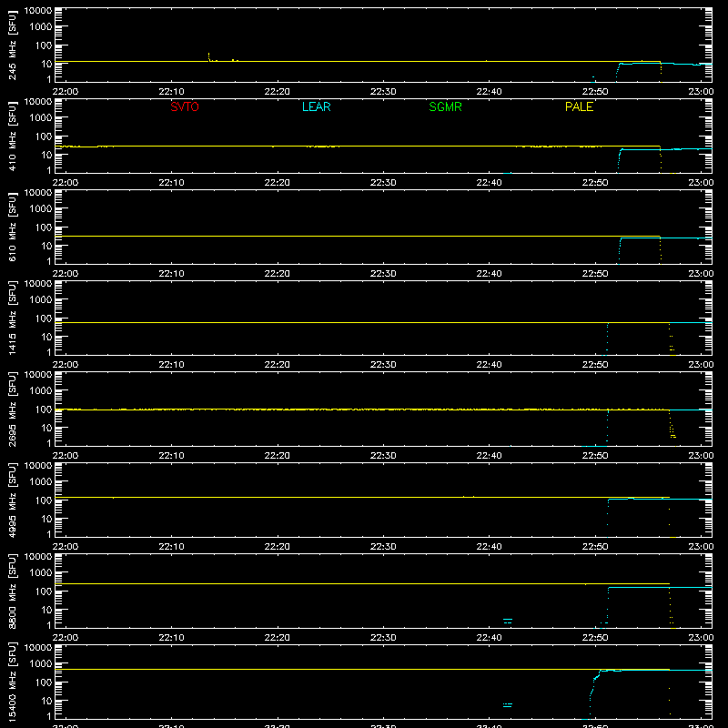Click 22:10 below the 2695 MHz plot
728x728 pixels.
pos(171,456)
